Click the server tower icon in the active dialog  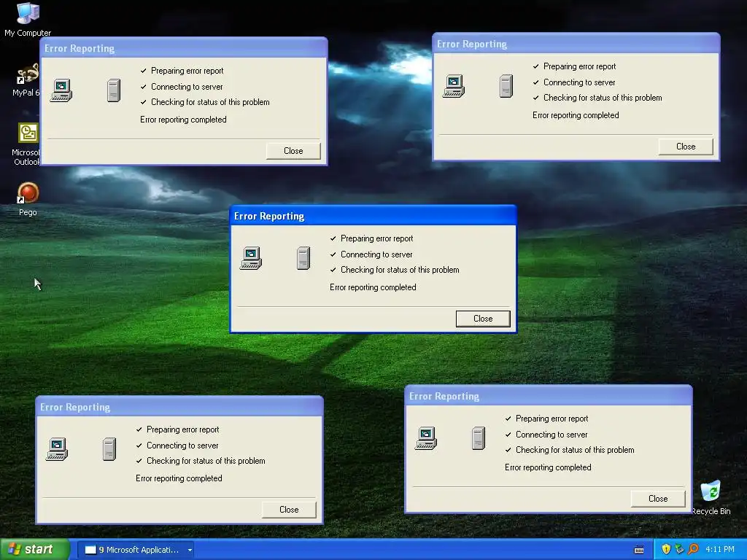303,258
